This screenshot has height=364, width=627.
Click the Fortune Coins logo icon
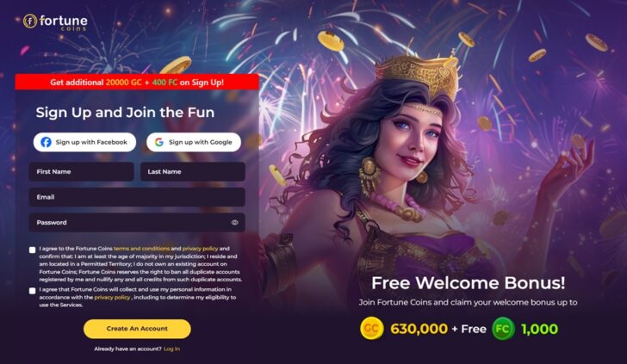point(30,22)
